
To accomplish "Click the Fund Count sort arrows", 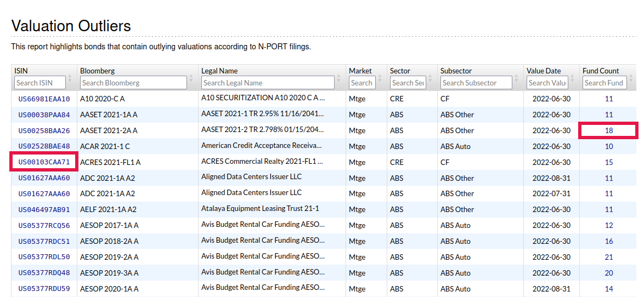I will click(630, 79).
